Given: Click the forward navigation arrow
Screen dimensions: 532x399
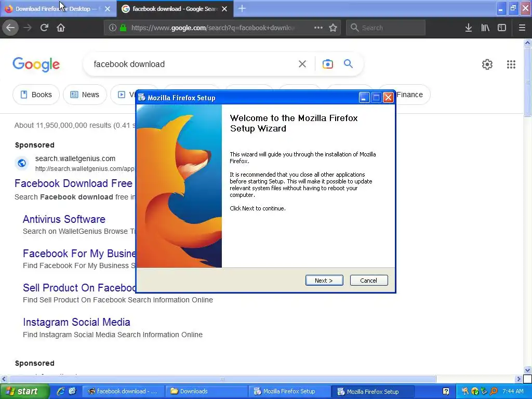Looking at the screenshot, I should (x=28, y=28).
